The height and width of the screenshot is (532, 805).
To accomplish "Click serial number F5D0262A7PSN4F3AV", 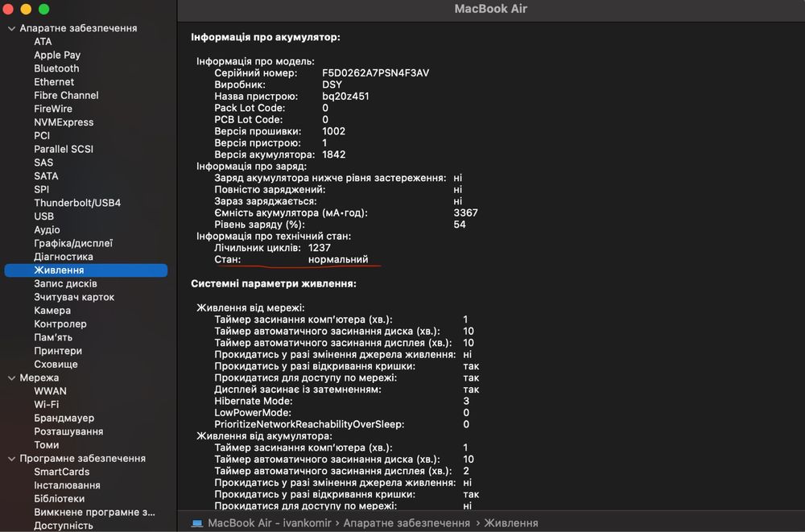I will click(x=375, y=73).
